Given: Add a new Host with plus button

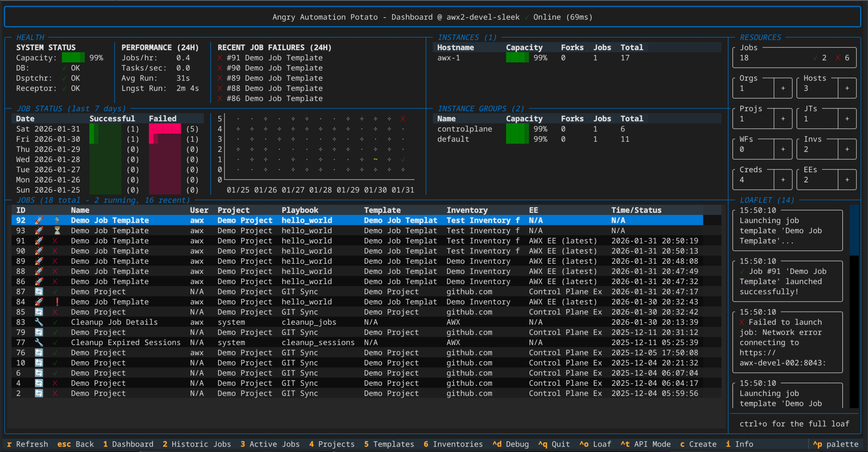Looking at the screenshot, I should 847,88.
